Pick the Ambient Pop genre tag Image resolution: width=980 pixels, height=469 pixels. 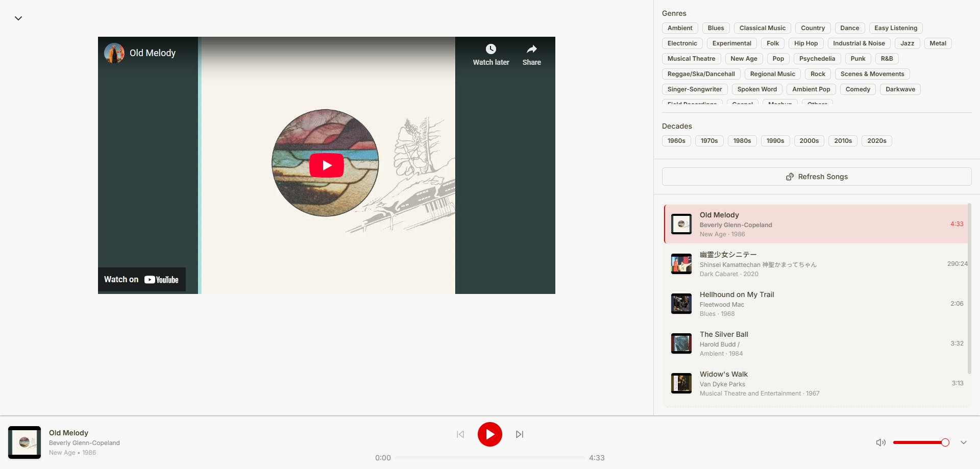pos(811,89)
